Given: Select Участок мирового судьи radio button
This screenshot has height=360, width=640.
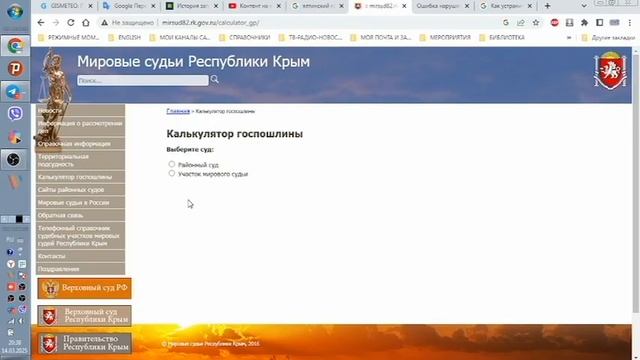Looking at the screenshot, I should (x=172, y=173).
